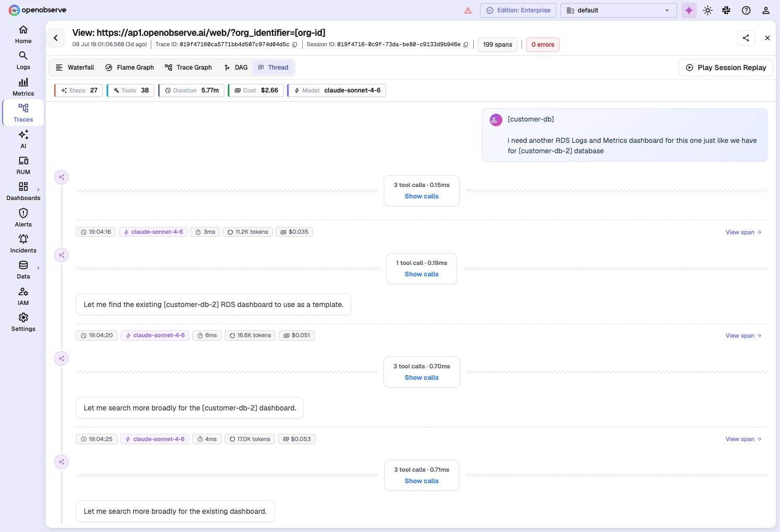Show calls for 3 tool calls 0.15ms
The image size is (780, 532).
422,196
